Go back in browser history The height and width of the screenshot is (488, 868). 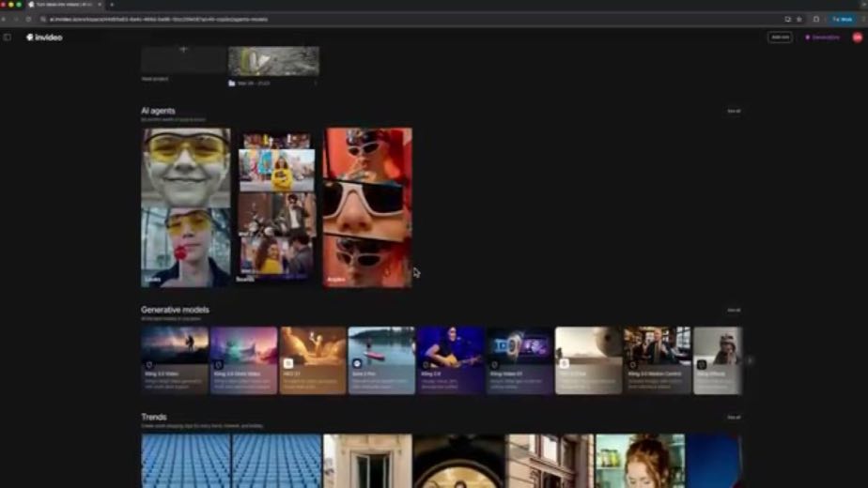pyautogui.click(x=4, y=19)
